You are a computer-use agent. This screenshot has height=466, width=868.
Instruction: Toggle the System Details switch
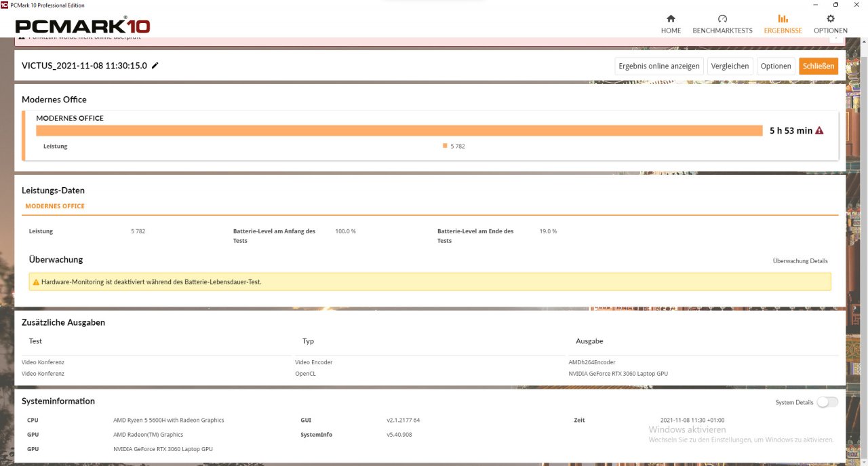click(x=827, y=402)
